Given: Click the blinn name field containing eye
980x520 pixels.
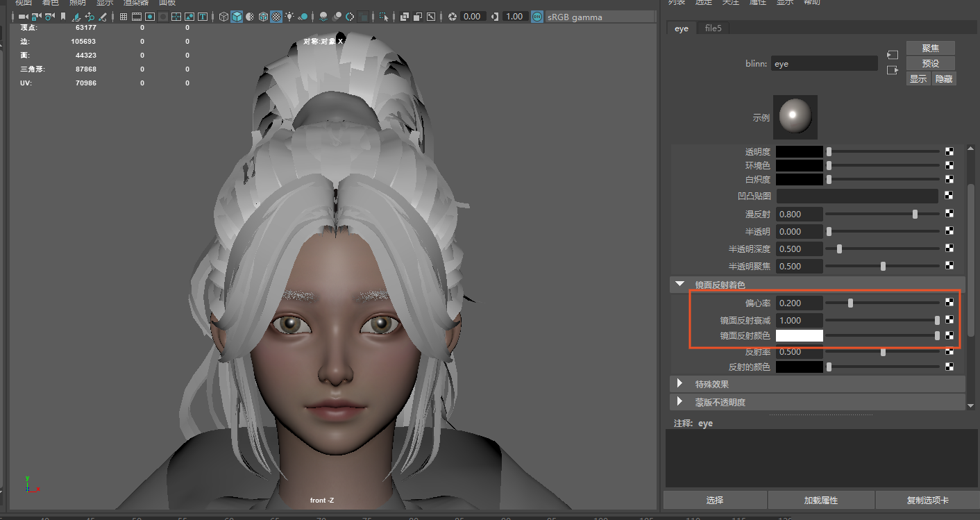Looking at the screenshot, I should (x=824, y=64).
